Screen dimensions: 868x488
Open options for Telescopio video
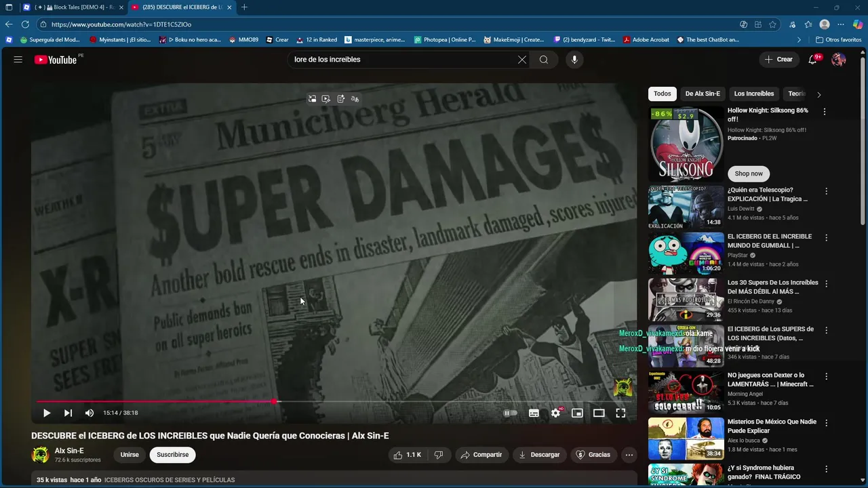click(x=826, y=192)
